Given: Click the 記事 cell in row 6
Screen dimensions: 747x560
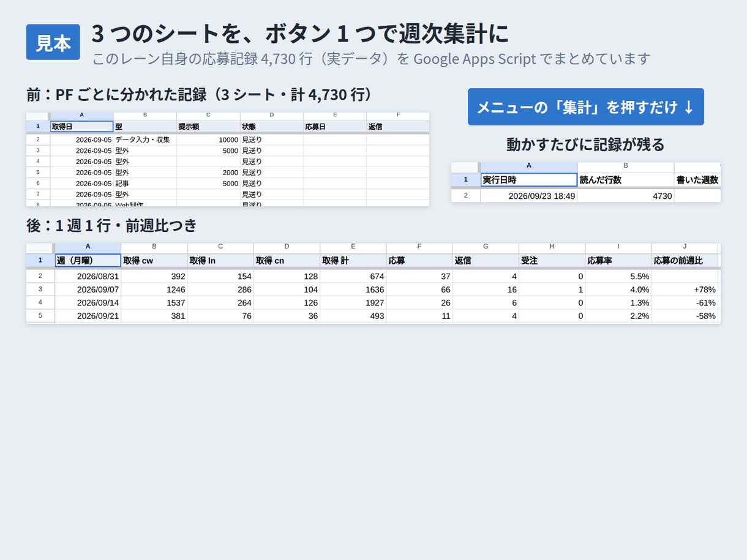Looking at the screenshot, I should (145, 184).
